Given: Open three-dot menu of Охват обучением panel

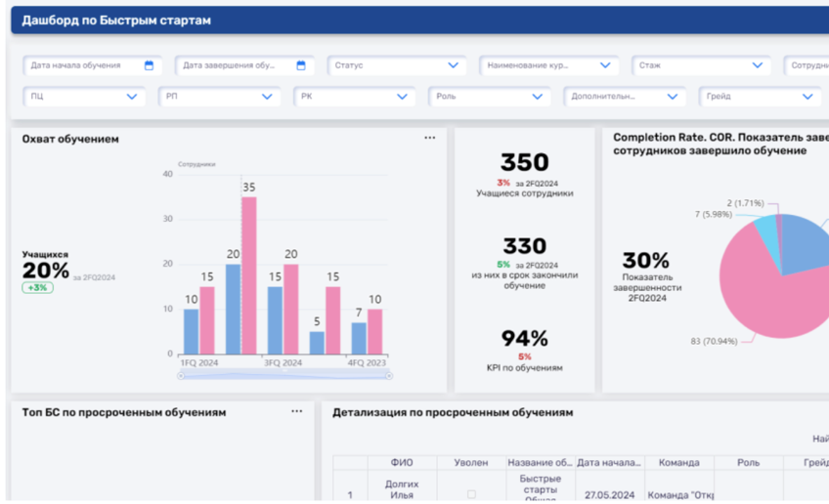Looking at the screenshot, I should tap(430, 139).
